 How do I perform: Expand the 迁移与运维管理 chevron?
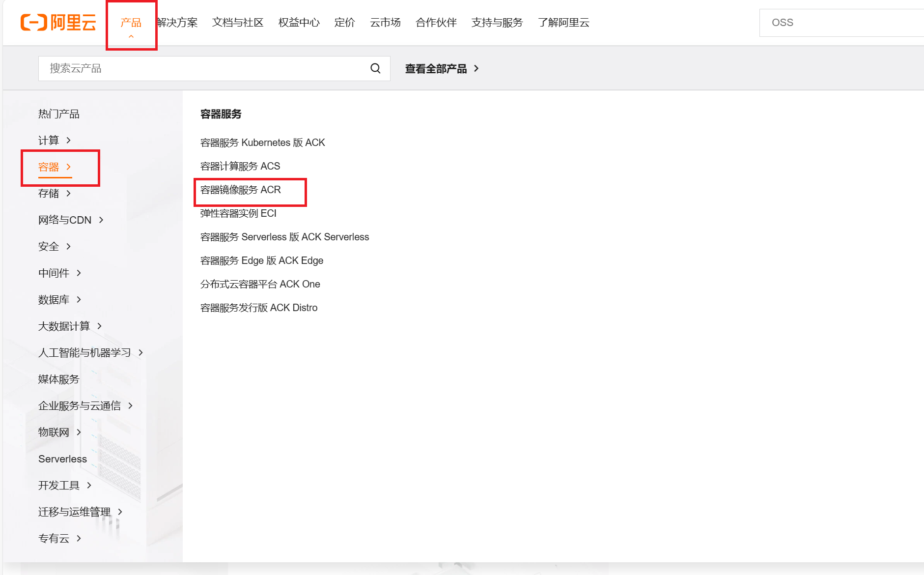tap(120, 512)
